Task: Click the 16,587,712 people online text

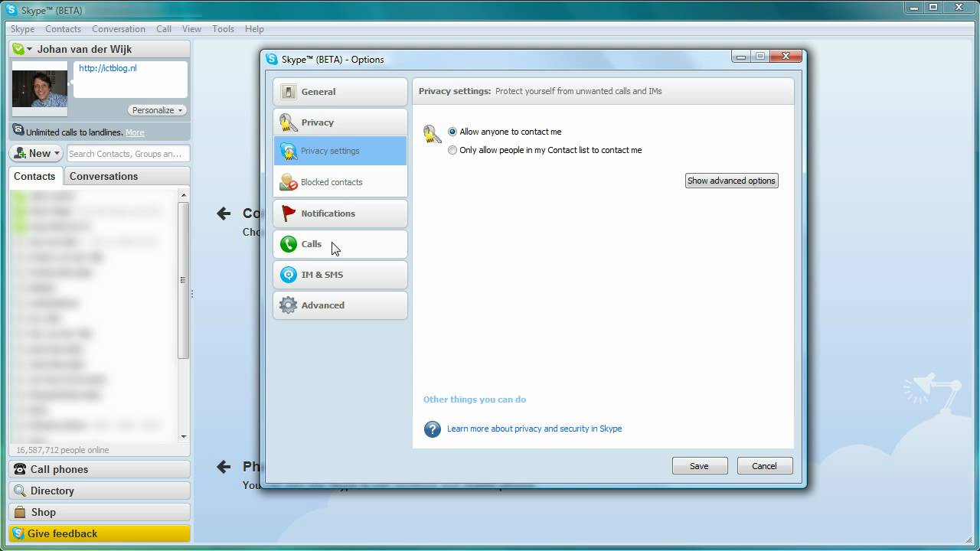Action: 63,450
